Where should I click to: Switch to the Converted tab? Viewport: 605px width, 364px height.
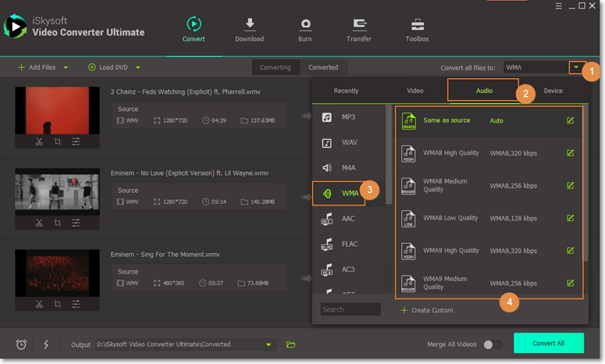(x=323, y=68)
